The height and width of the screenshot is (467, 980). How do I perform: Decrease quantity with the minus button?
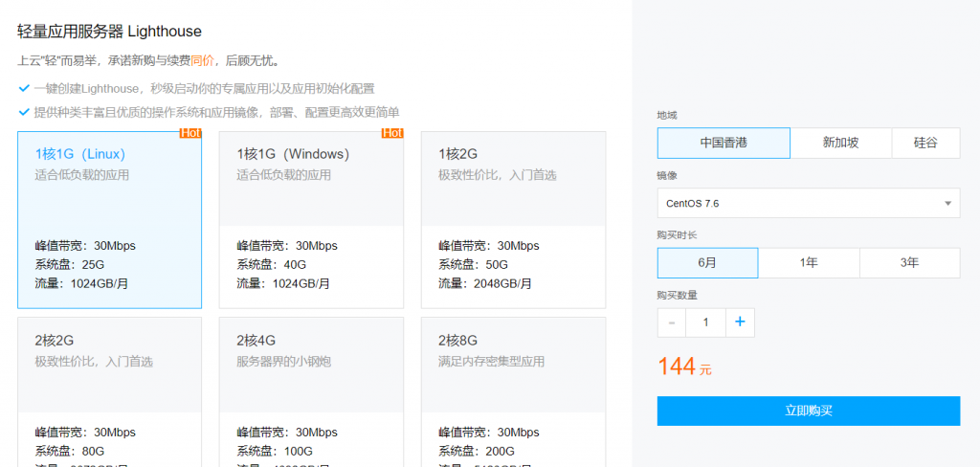coord(672,322)
